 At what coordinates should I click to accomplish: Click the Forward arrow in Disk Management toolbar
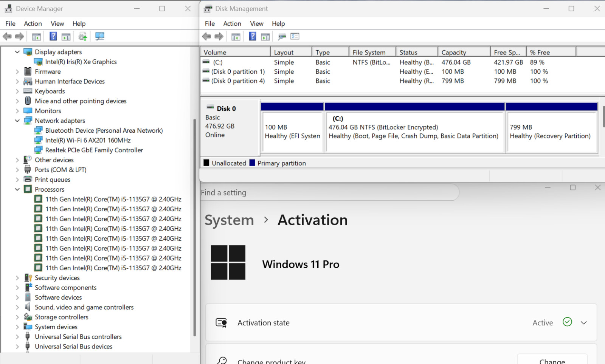click(219, 36)
